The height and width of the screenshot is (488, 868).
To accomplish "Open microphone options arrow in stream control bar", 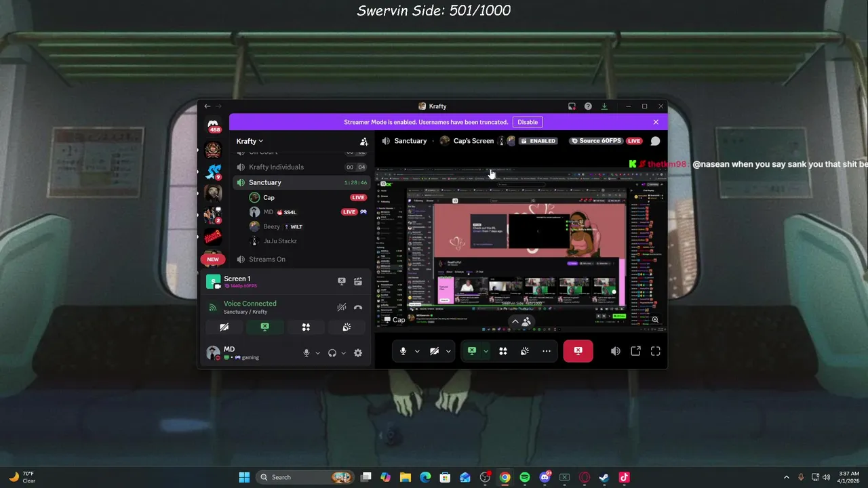I will pos(417,351).
